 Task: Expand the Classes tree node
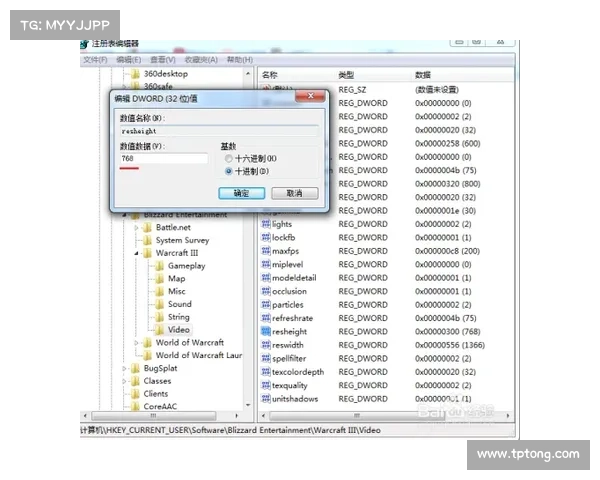(x=124, y=381)
